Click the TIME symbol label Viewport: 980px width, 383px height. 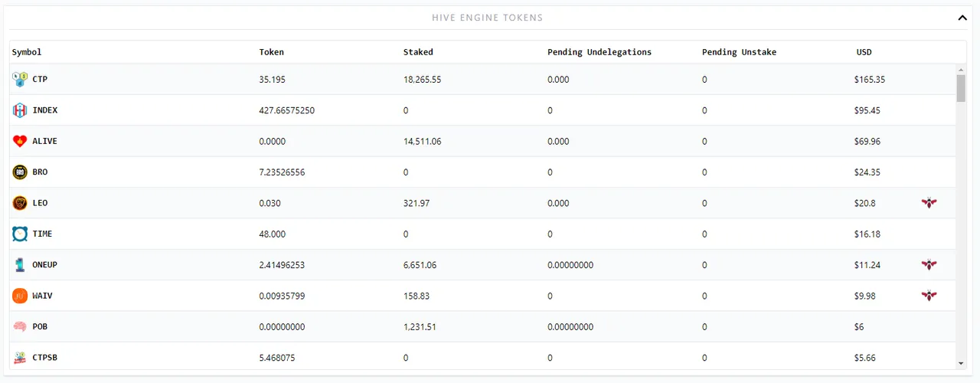[43, 234]
